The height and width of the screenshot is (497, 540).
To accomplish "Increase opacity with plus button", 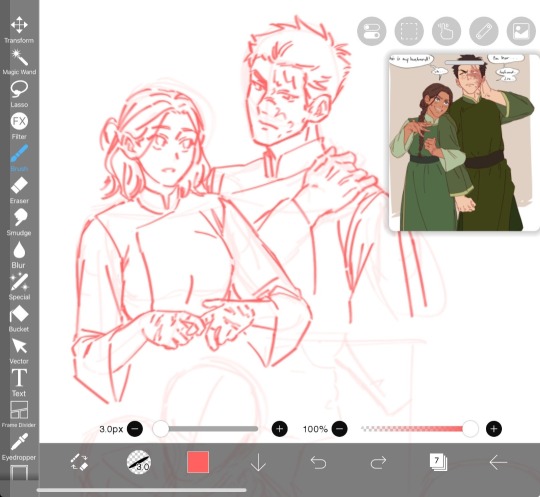I will [x=494, y=429].
